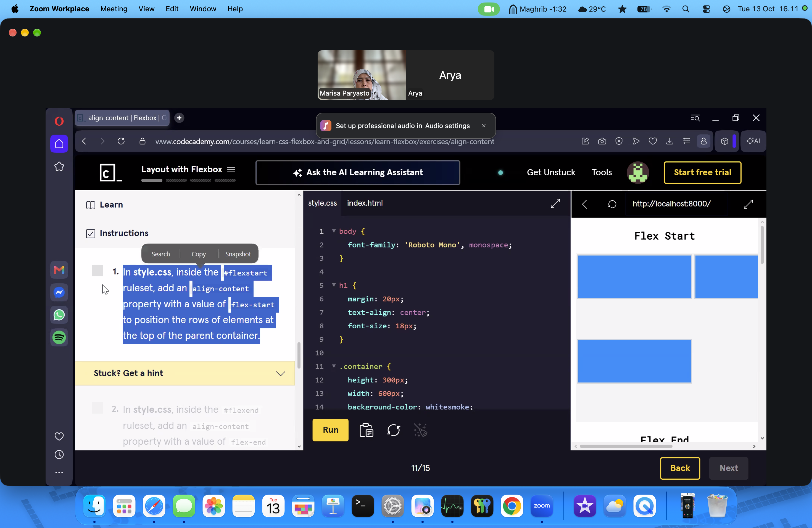Expand the Stuck? Get a hint panel

pos(184,373)
